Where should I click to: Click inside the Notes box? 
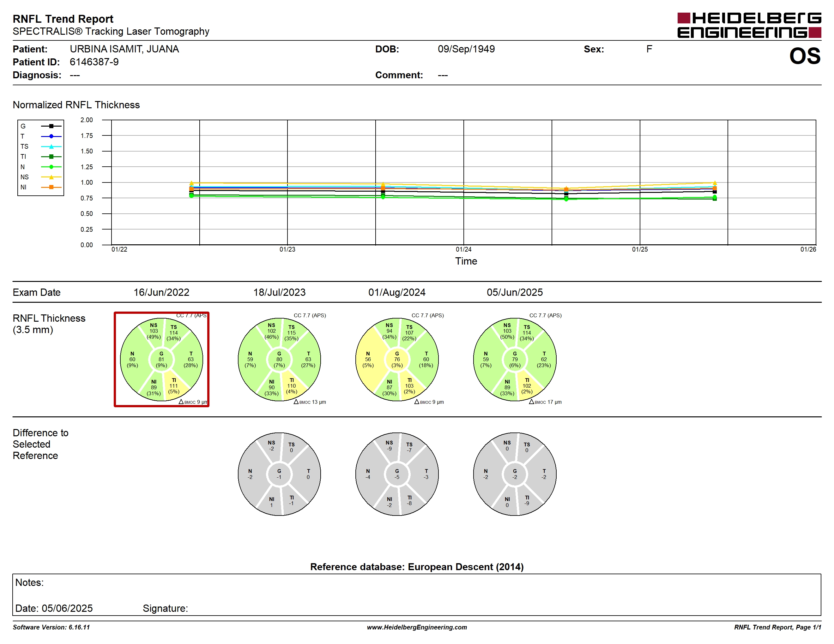pyautogui.click(x=417, y=594)
